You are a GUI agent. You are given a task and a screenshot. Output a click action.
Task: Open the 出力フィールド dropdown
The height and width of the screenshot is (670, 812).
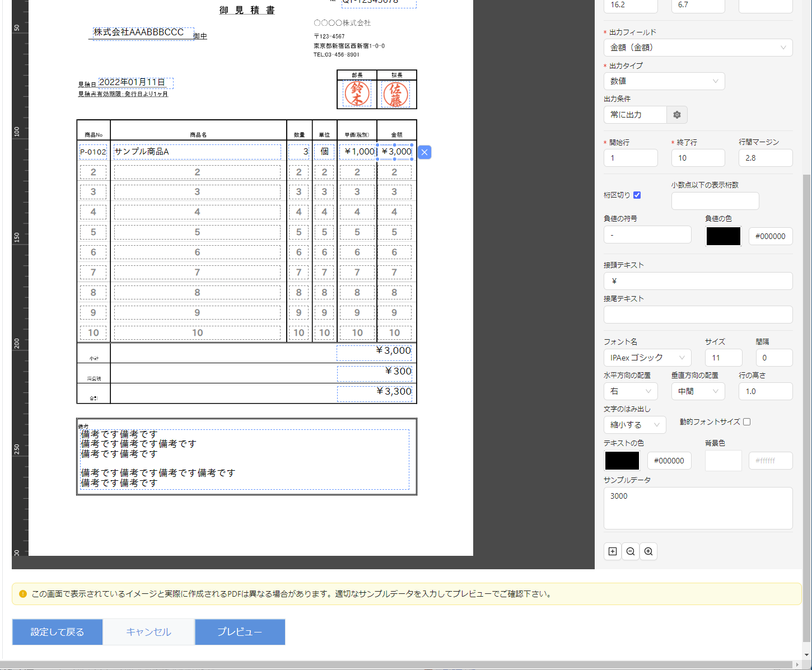pyautogui.click(x=698, y=48)
